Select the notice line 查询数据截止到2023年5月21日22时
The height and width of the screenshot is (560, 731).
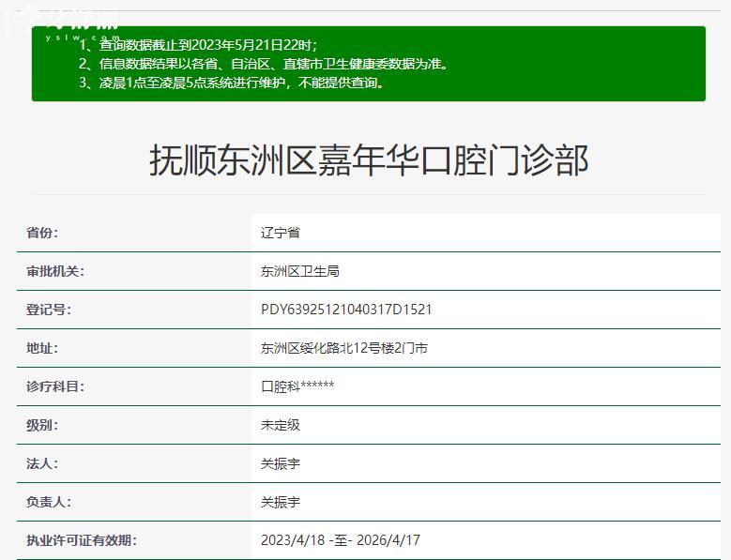[x=199, y=45]
